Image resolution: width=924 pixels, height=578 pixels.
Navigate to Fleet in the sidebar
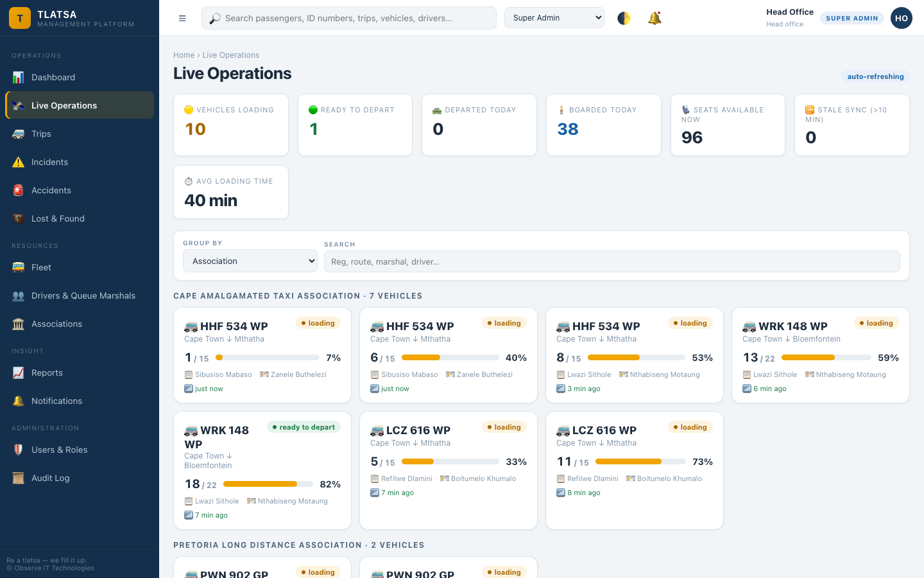tap(80, 267)
